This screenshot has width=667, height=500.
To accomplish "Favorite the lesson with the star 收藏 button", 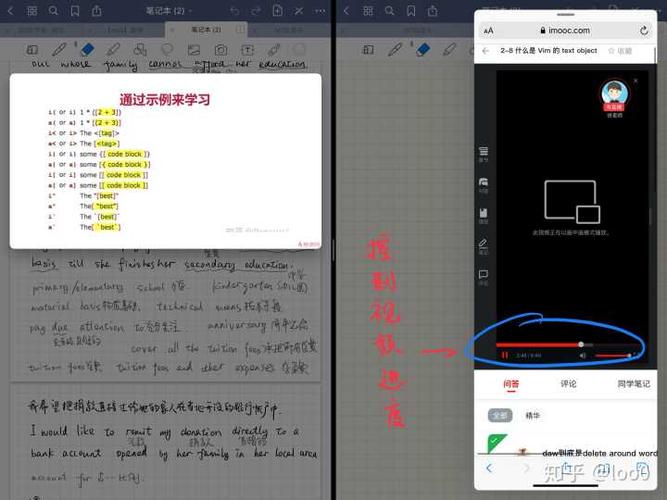I will point(620,51).
